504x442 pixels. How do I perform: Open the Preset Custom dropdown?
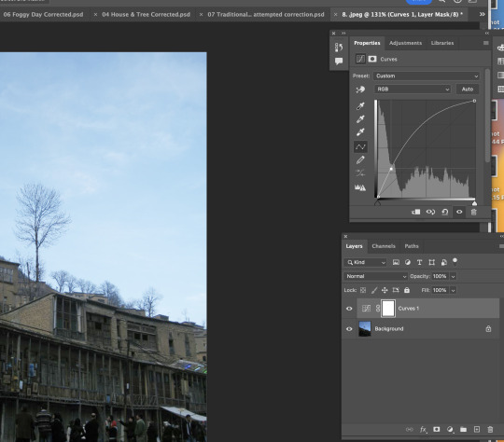coord(427,76)
